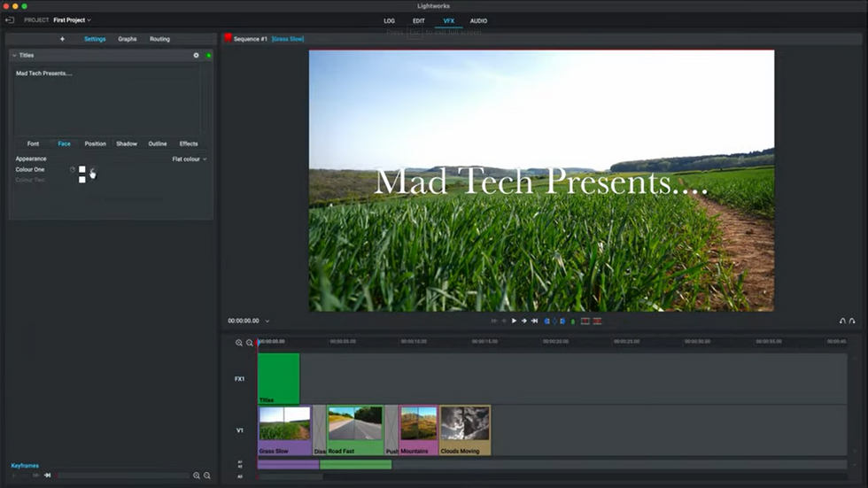Screen dimensions: 868x488
Task: Select the green Titles clip on FX1
Action: tap(278, 378)
